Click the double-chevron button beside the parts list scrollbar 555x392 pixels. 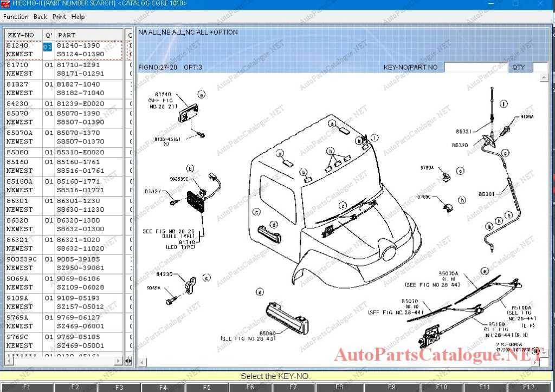click(128, 361)
